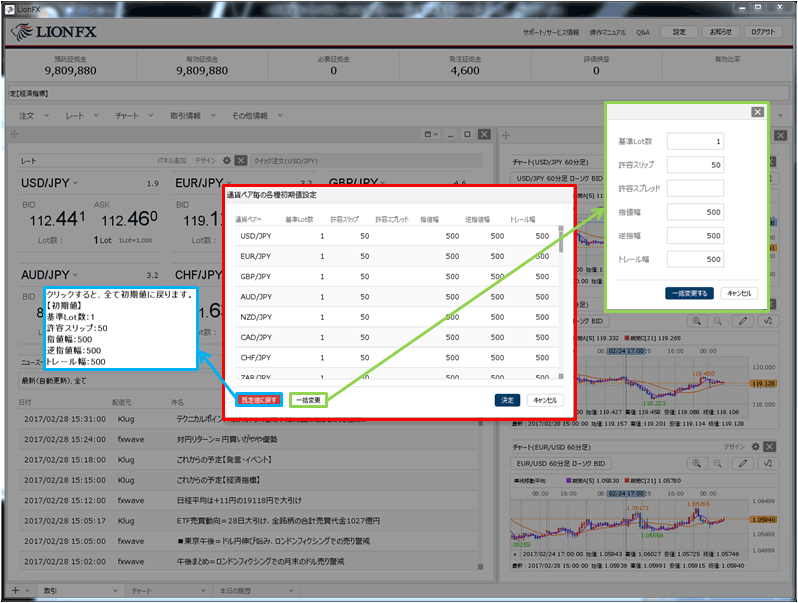Viewport: 798px width, 603px height.
Task: Click the USD/JPY BID price 112.441
Action: 58,220
